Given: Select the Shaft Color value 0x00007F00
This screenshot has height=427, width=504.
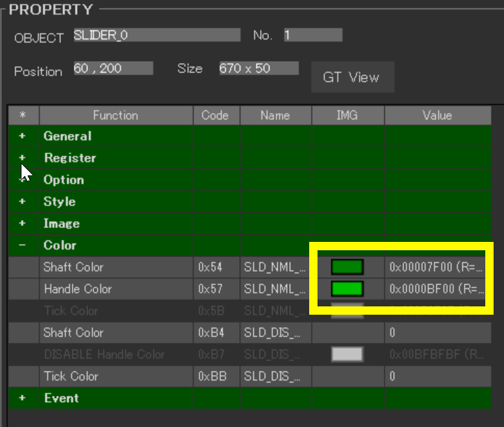Looking at the screenshot, I should click(x=436, y=268).
